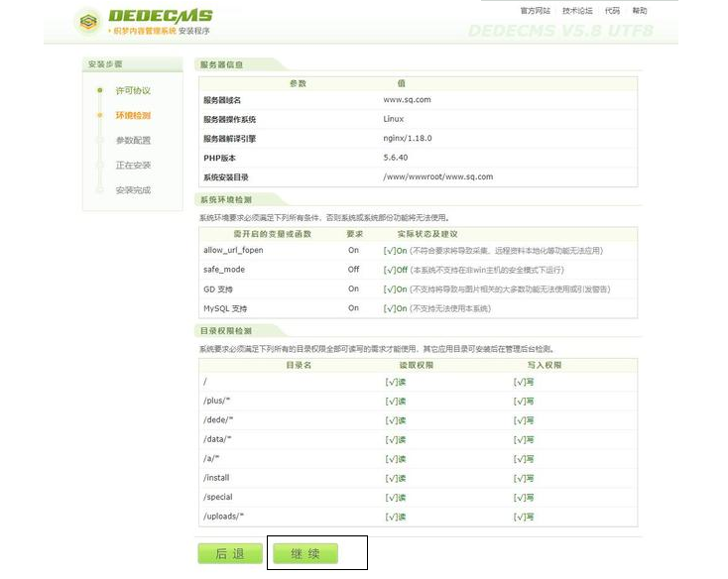Screen dimensions: 728x579
Task: Click the read permission check for /install
Action: coord(396,478)
